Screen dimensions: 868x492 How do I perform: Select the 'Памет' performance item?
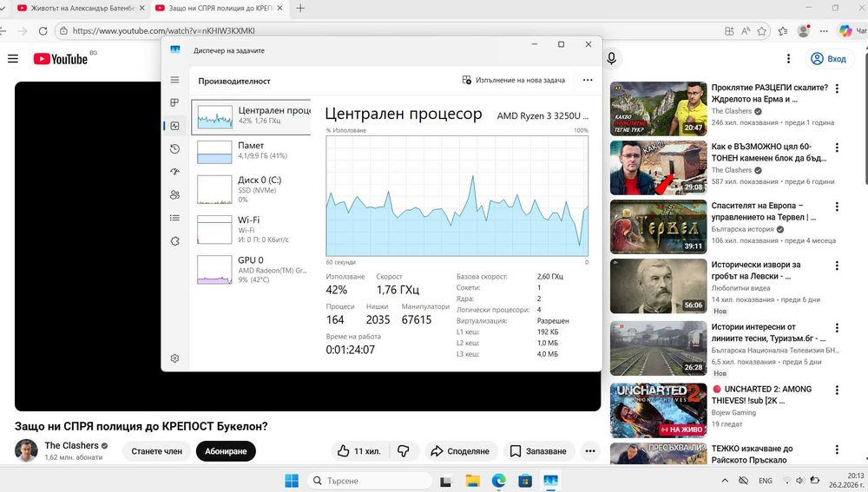pos(252,151)
